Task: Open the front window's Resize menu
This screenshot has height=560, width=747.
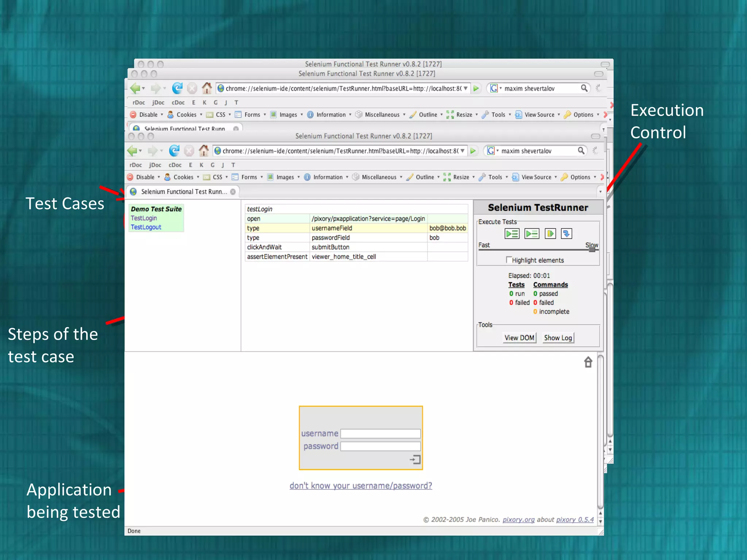Action: click(459, 177)
